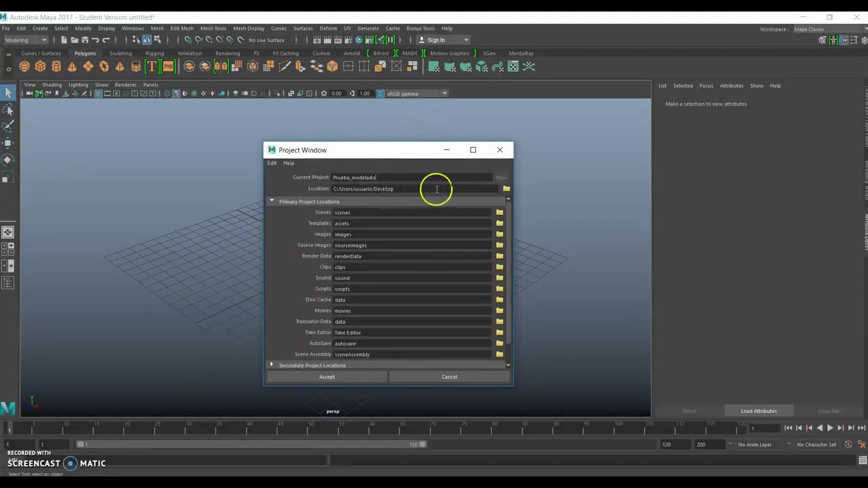Expand Secondary Project Locations section
Screen dimensions: 868x488
272,365
